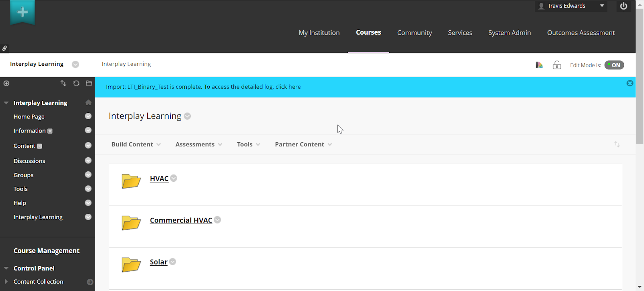
Task: Click add menu item plus icon
Action: click(6, 83)
